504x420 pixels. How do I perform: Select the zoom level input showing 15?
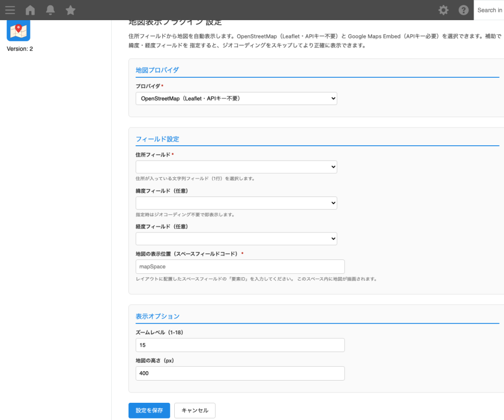pos(240,345)
